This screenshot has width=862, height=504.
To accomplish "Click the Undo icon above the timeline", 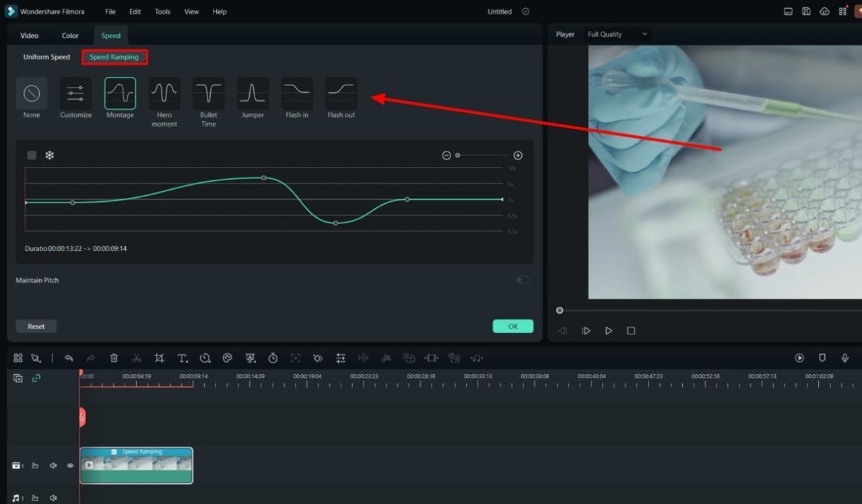I will click(x=69, y=357).
